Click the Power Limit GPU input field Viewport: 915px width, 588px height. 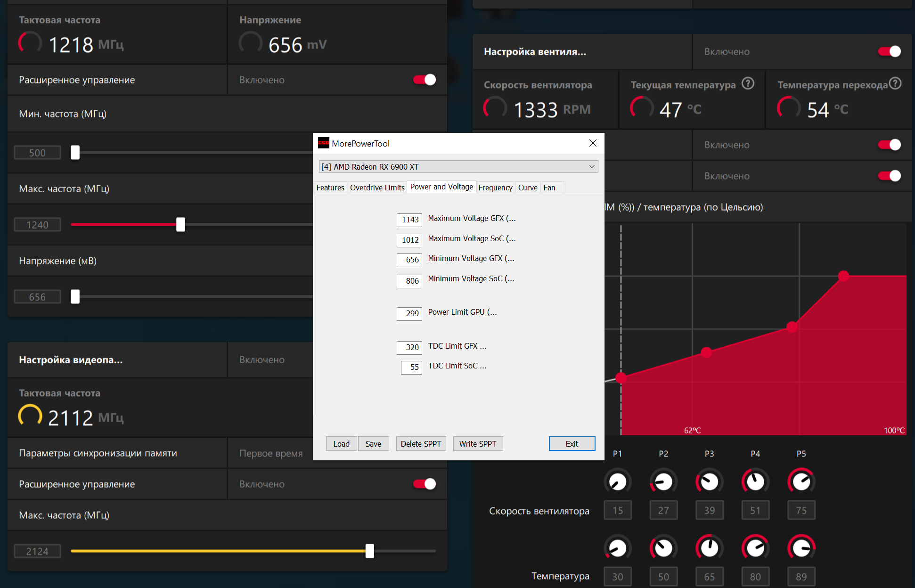tap(409, 313)
